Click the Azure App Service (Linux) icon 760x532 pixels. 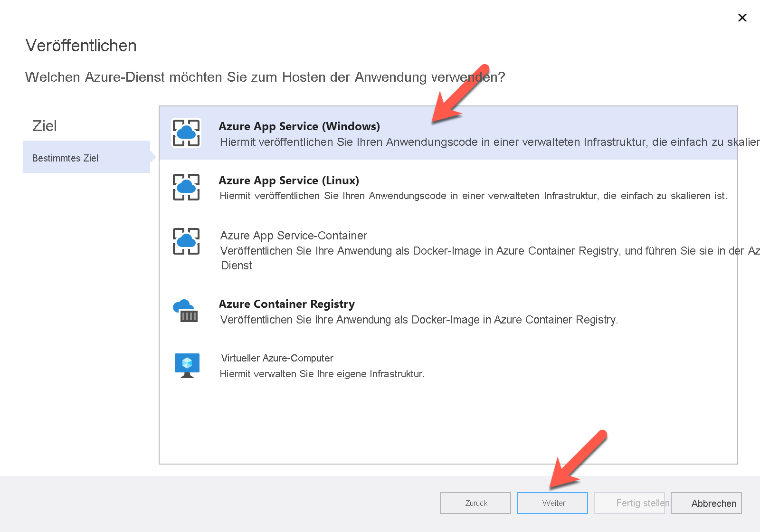(186, 187)
